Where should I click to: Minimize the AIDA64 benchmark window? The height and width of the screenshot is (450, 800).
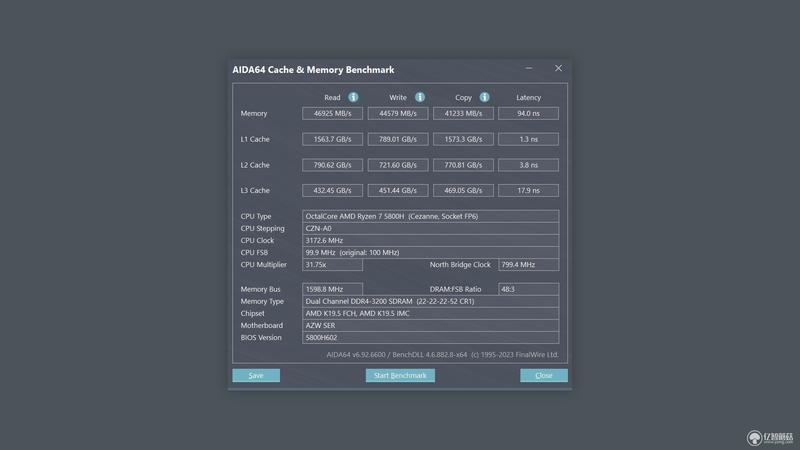[529, 68]
